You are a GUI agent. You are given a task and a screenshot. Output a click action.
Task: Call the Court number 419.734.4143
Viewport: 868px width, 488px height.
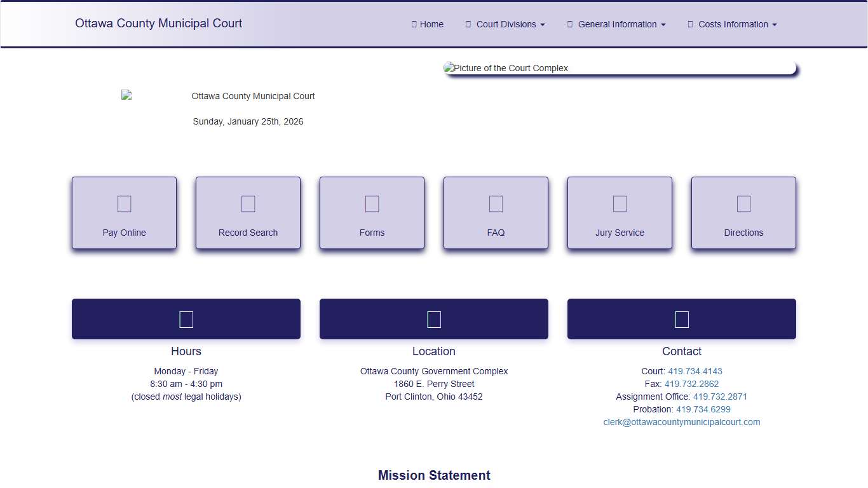click(x=695, y=371)
